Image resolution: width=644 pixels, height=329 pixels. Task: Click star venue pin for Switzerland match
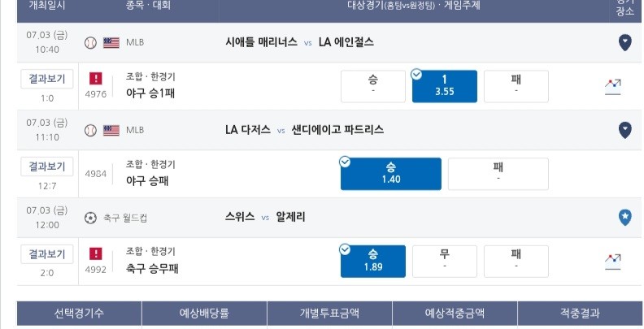(x=624, y=218)
